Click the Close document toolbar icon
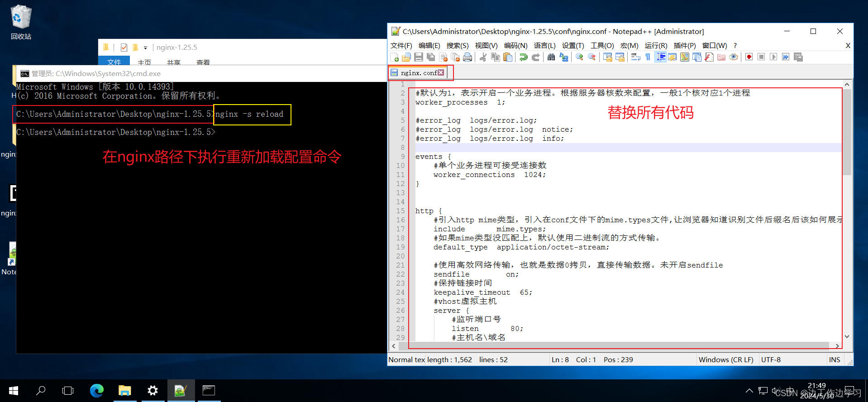 point(443,57)
